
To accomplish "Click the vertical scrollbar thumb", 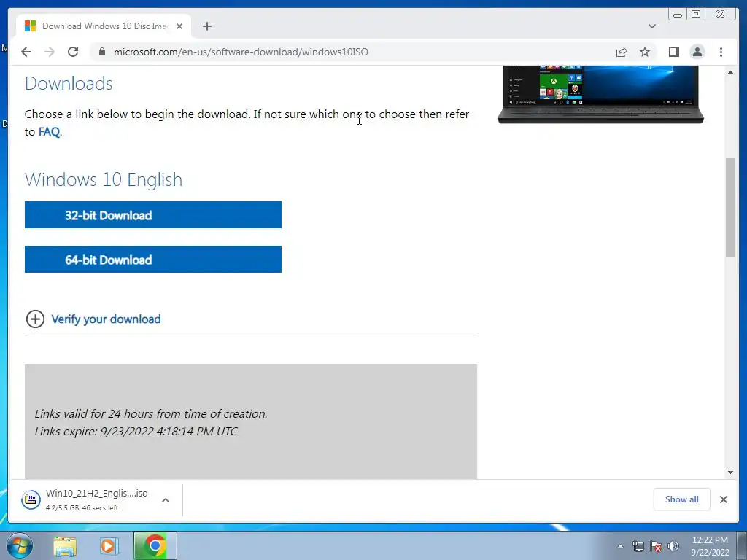I will pyautogui.click(x=730, y=206).
